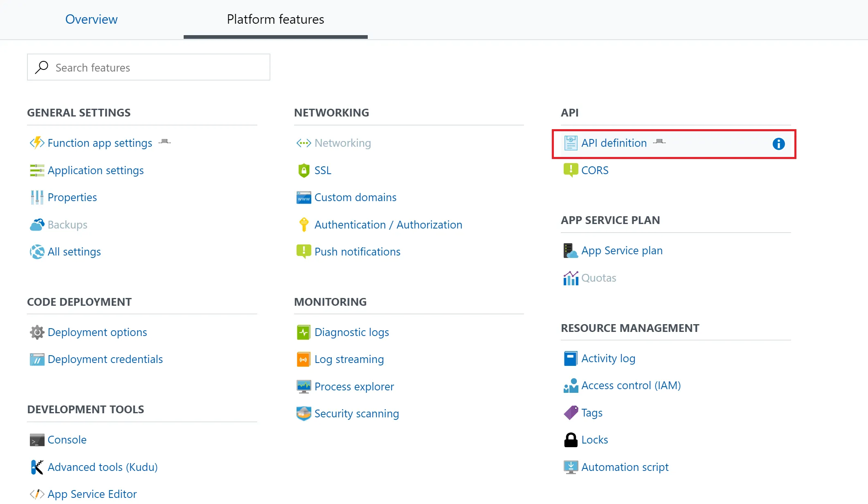Open Application settings link
Image resolution: width=868 pixels, height=504 pixels.
click(95, 170)
